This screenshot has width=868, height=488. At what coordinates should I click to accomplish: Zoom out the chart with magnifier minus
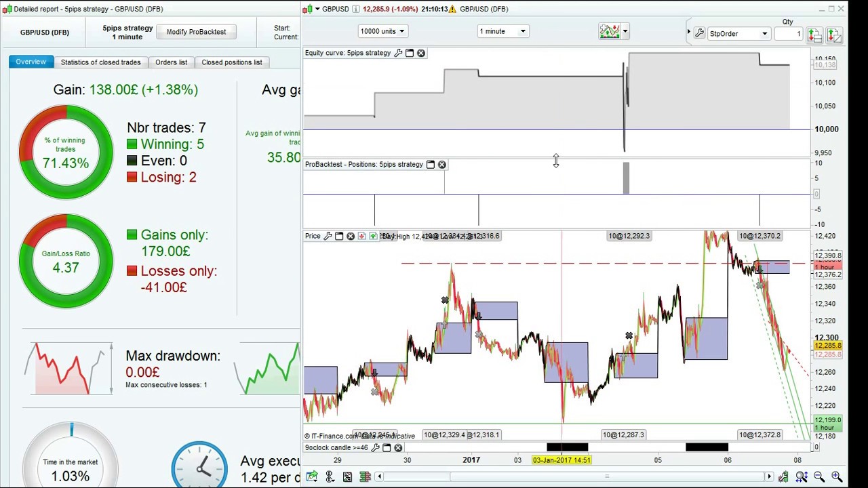(x=819, y=477)
